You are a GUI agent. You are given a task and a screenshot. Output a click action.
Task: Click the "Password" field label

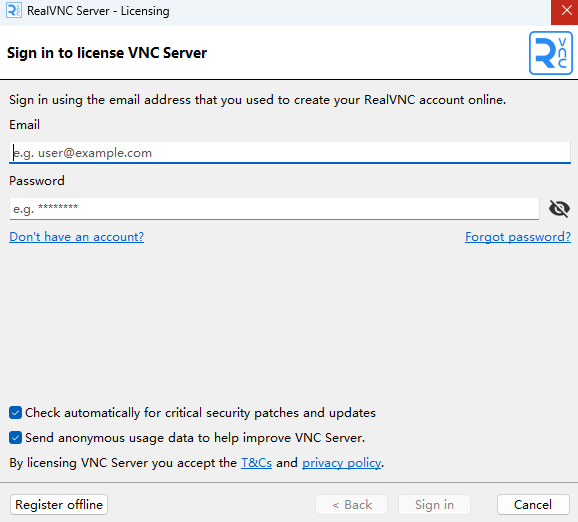point(37,181)
